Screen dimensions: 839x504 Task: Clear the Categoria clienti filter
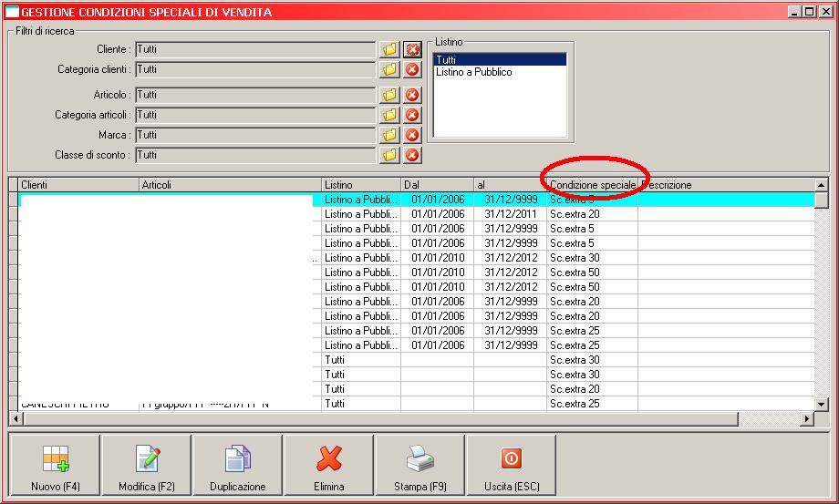[x=412, y=69]
